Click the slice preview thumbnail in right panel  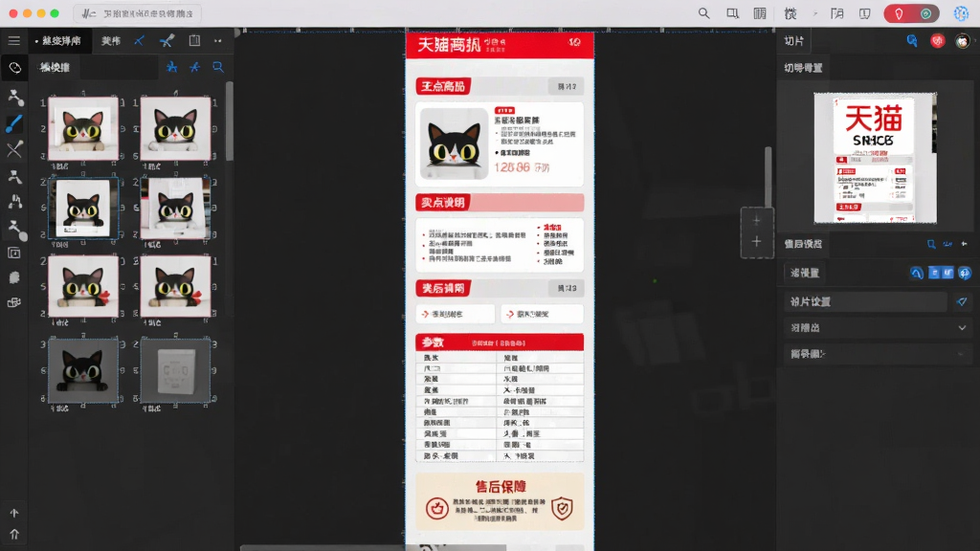pos(875,158)
